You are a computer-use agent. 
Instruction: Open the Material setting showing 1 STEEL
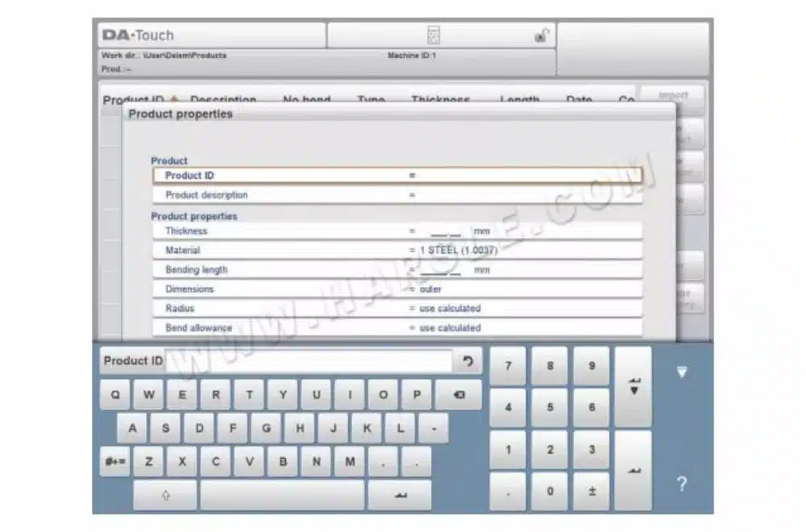tap(397, 251)
